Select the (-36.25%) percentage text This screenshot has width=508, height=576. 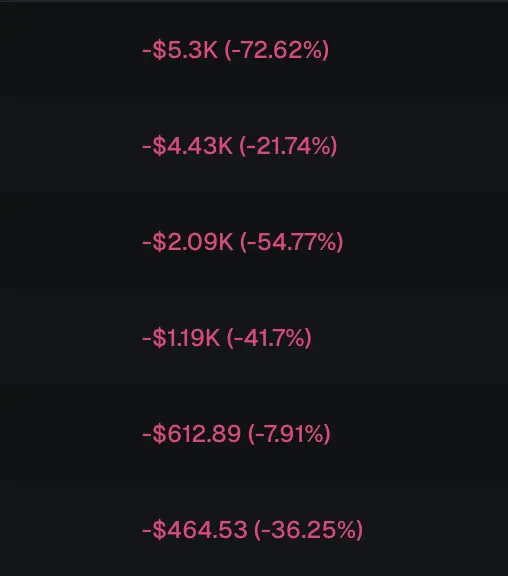coord(309,529)
